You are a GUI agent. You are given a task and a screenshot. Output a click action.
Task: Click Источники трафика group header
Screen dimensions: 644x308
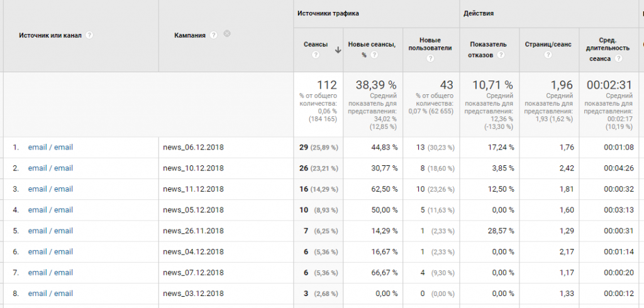328,14
